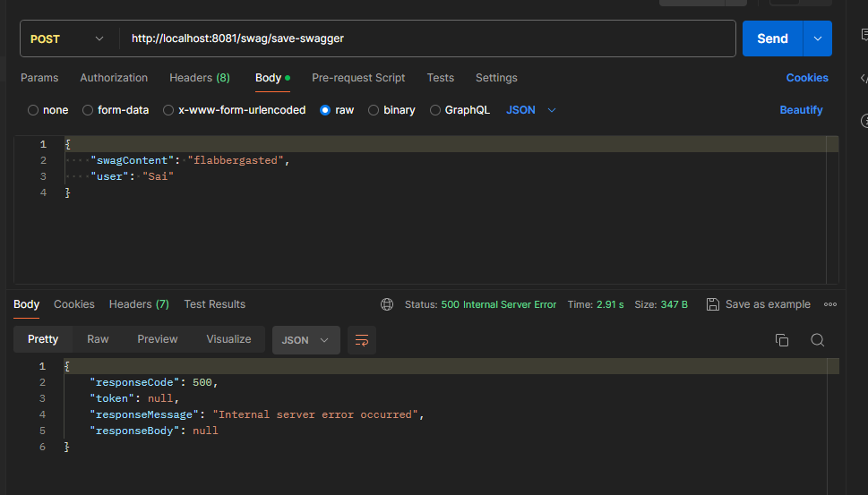The image size is (868, 495).
Task: Open the response Cookies tab
Action: coord(74,304)
